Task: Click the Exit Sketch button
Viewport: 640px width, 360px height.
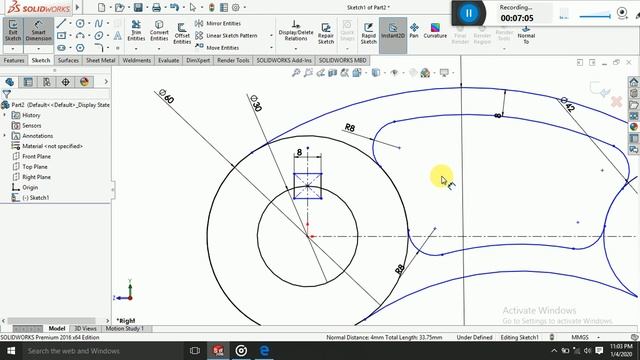Action: pyautogui.click(x=13, y=31)
